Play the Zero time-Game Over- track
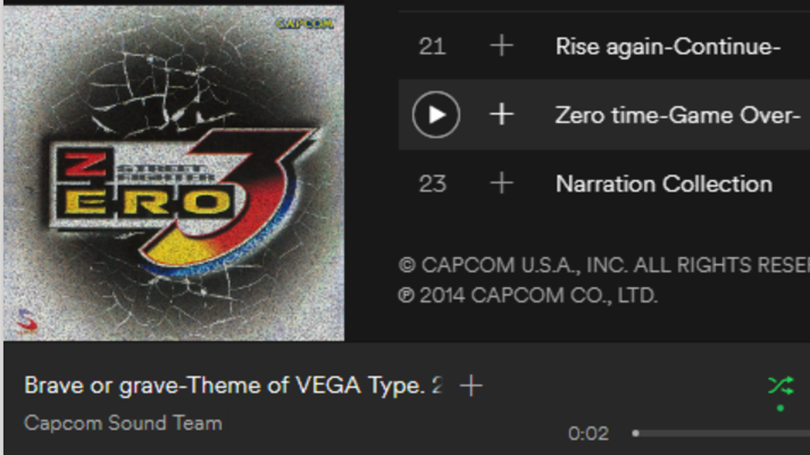This screenshot has width=810, height=455. click(436, 115)
